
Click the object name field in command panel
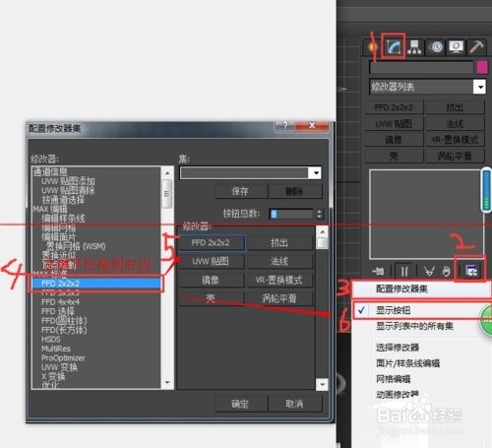point(421,68)
